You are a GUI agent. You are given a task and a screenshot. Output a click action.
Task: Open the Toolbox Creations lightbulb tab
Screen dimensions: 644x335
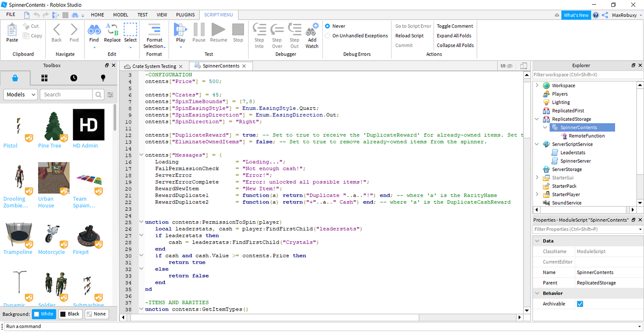103,78
